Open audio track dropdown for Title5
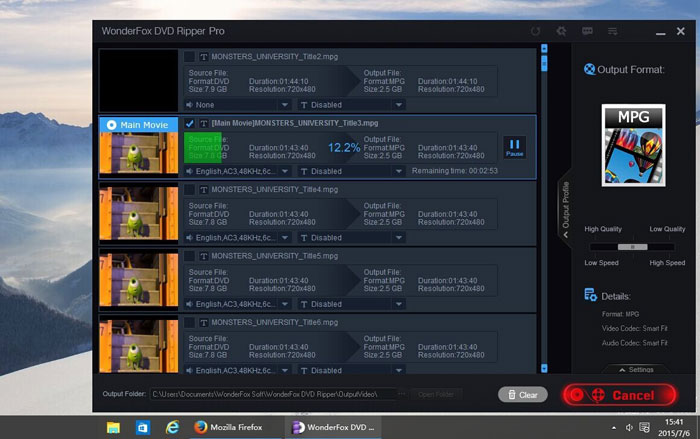This screenshot has width=700, height=439. (x=238, y=304)
